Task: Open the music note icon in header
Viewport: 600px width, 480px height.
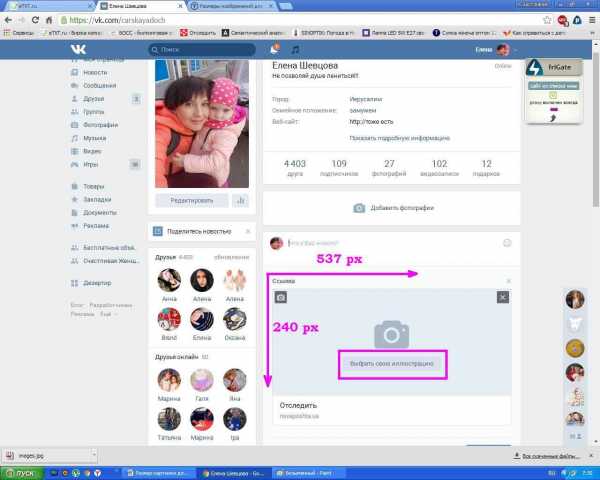Action: (x=295, y=49)
